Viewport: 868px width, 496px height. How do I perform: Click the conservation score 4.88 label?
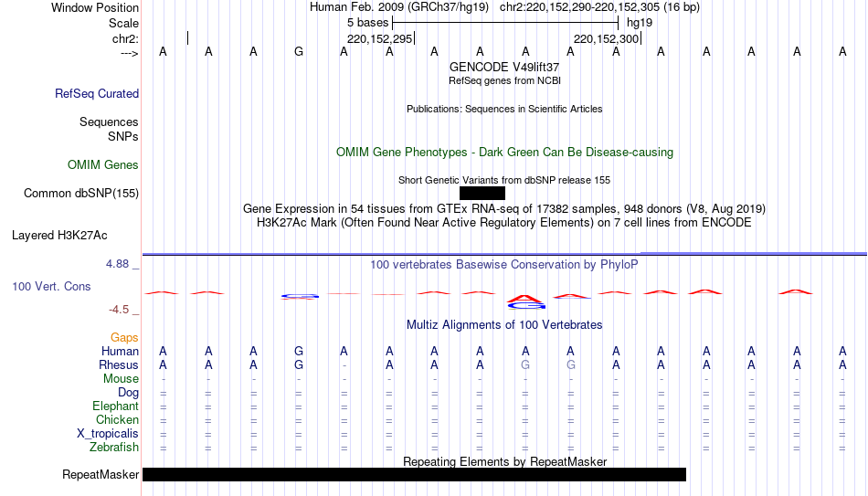coord(117,264)
